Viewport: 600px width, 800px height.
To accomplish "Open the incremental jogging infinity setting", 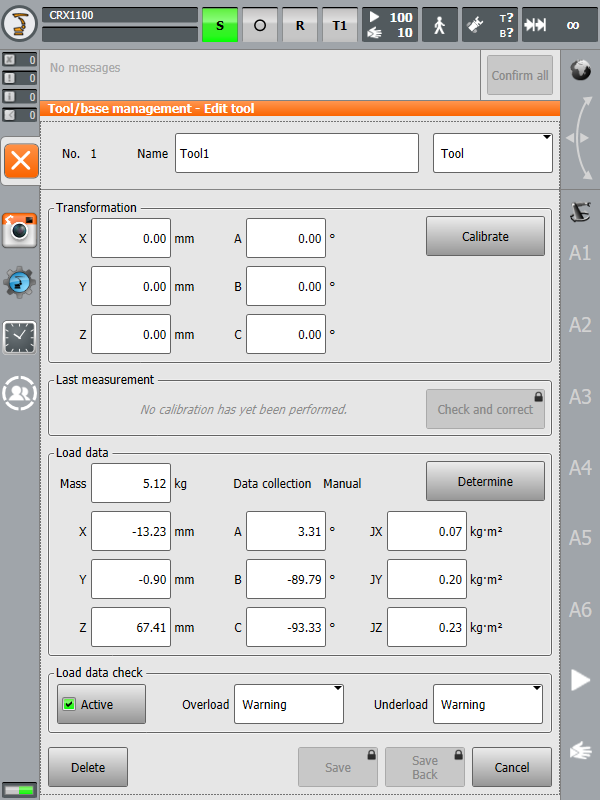I will tap(560, 24).
